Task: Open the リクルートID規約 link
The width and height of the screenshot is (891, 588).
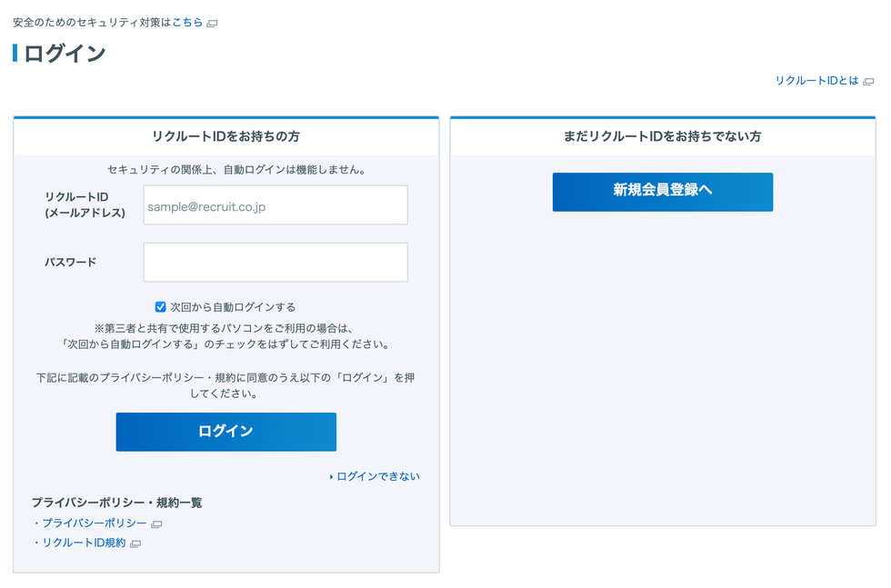Action: click(x=84, y=543)
